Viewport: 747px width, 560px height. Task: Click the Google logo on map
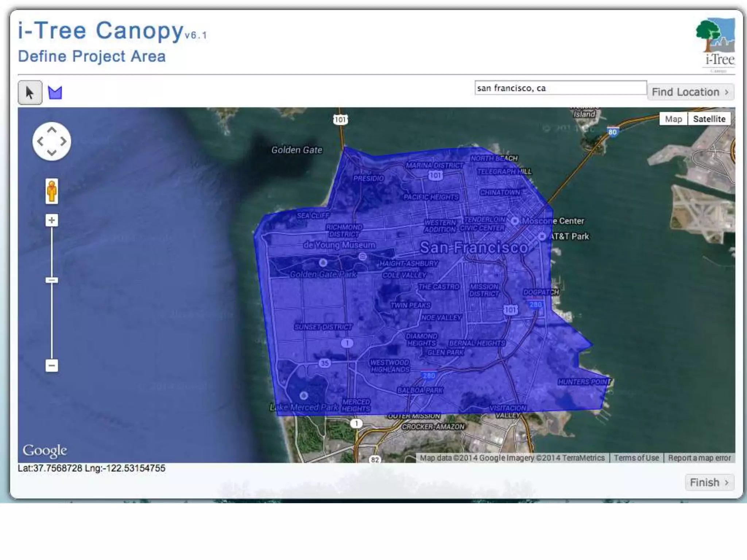[x=44, y=451]
